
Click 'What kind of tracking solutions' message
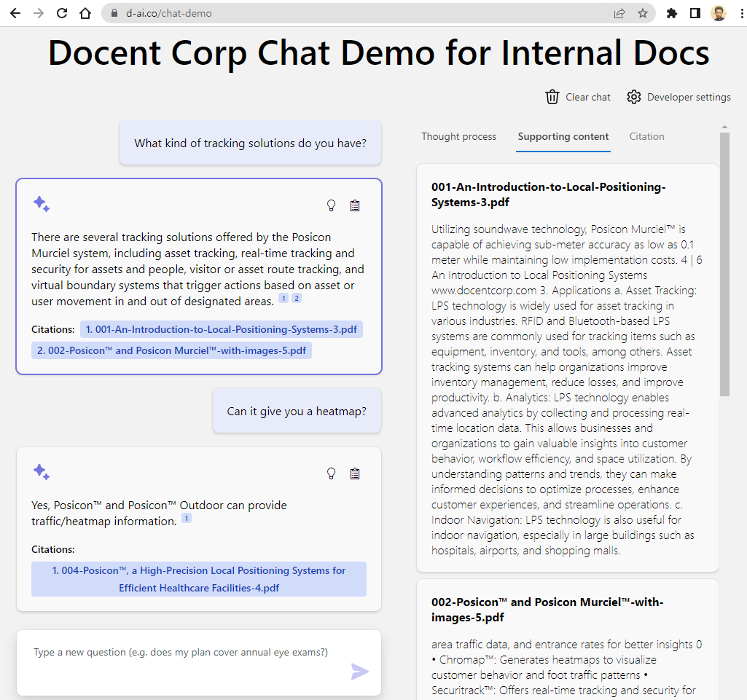tap(250, 143)
